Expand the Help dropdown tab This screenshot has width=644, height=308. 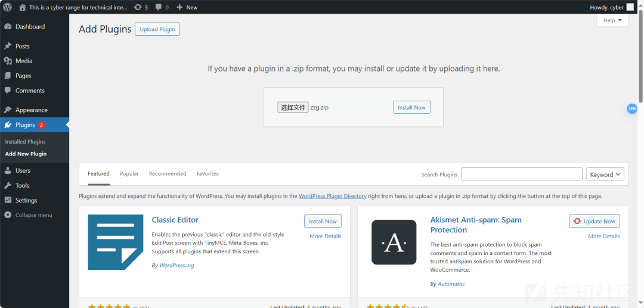pyautogui.click(x=612, y=20)
